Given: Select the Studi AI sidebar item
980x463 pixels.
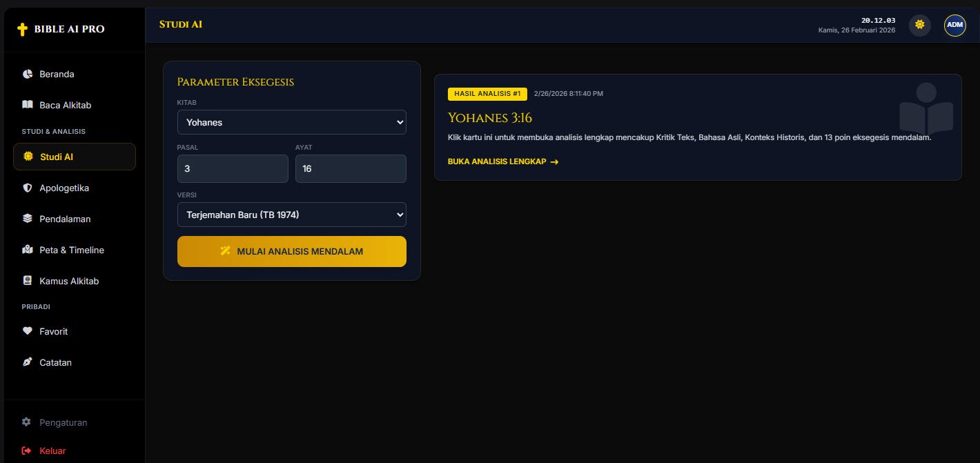Looking at the screenshot, I should pyautogui.click(x=75, y=157).
